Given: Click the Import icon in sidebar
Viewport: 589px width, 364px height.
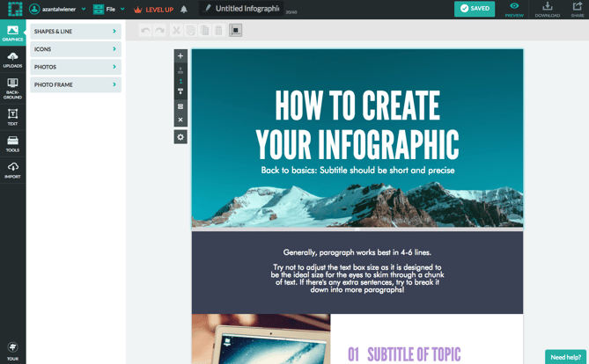Looking at the screenshot, I should pos(12,170).
